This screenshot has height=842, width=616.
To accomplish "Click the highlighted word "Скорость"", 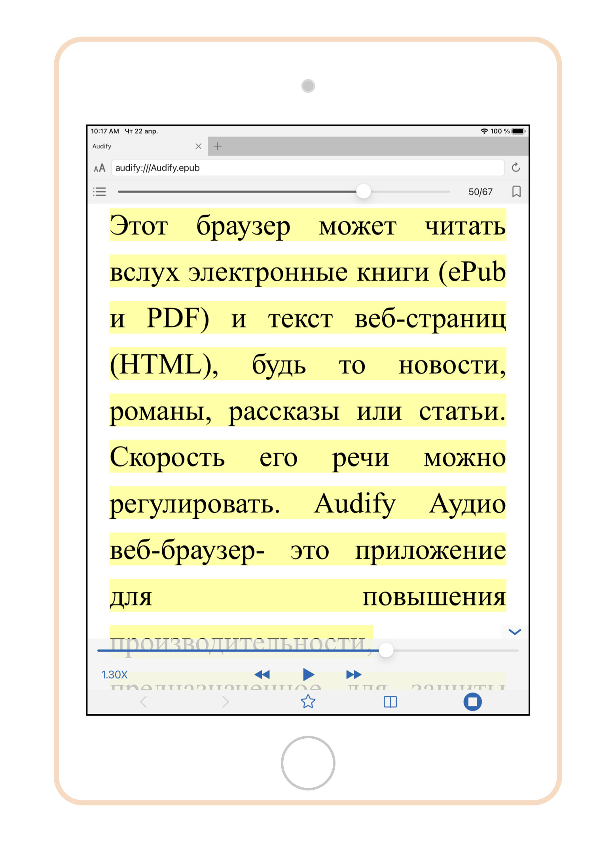I will click(167, 457).
